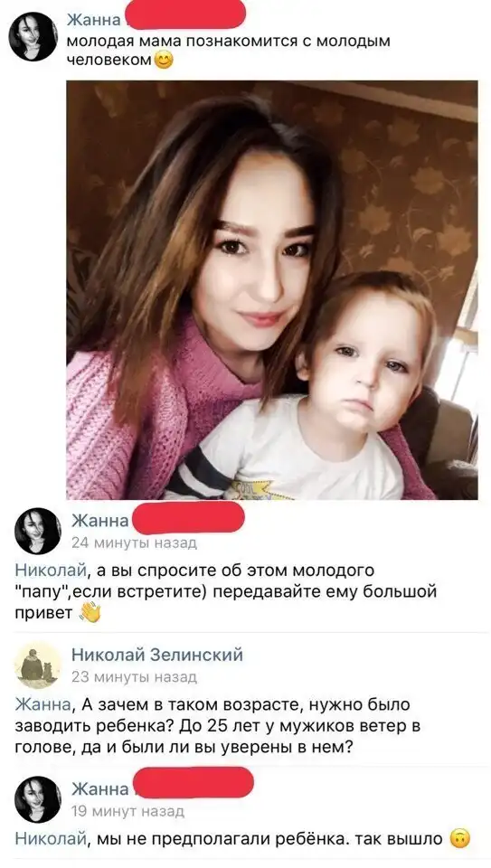
Task: Click the Жанна name above '24 минуты назад'
Action: pyautogui.click(x=100, y=521)
